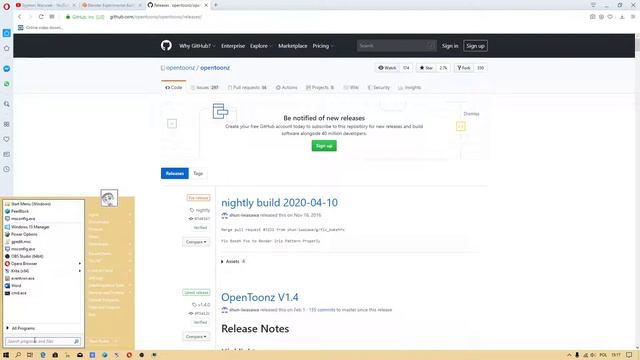
Task: Open the Enterprise header link
Action: tap(233, 46)
